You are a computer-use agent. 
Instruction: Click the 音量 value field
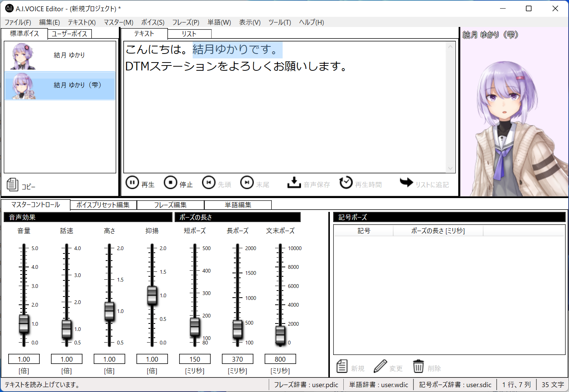tap(24, 359)
